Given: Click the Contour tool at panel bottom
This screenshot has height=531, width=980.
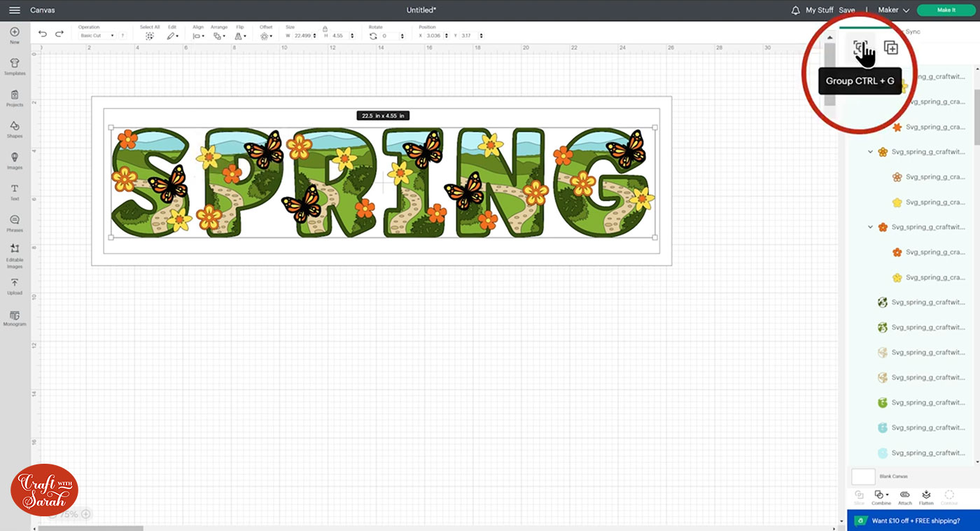Looking at the screenshot, I should coord(949,497).
